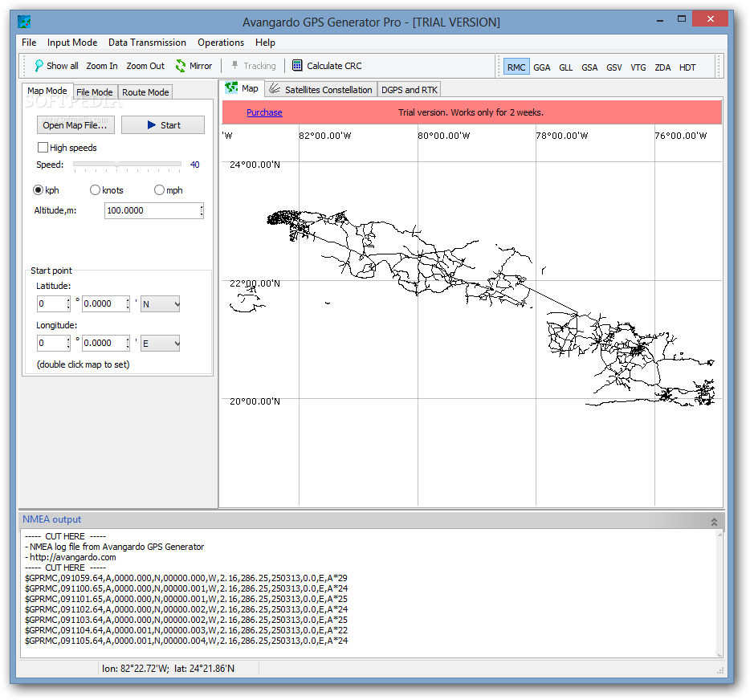750x700 pixels.
Task: Toggle the RMC sentence button
Action: (x=516, y=67)
